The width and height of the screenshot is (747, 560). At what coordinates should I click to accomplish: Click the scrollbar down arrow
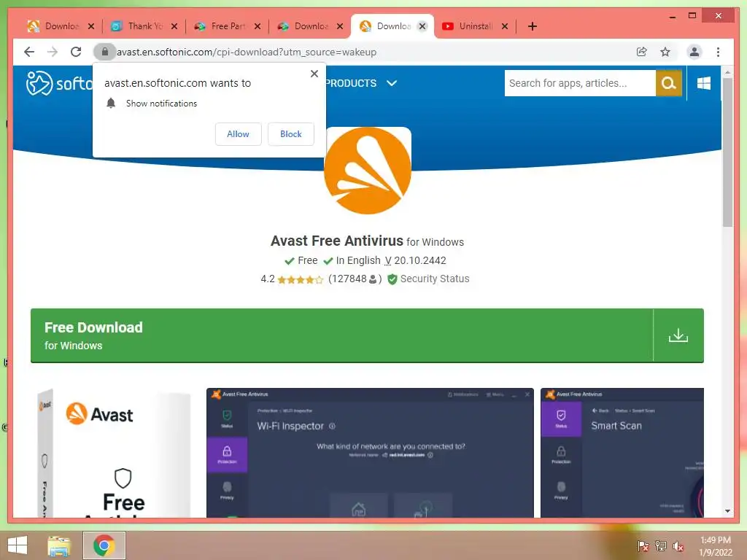tap(727, 511)
